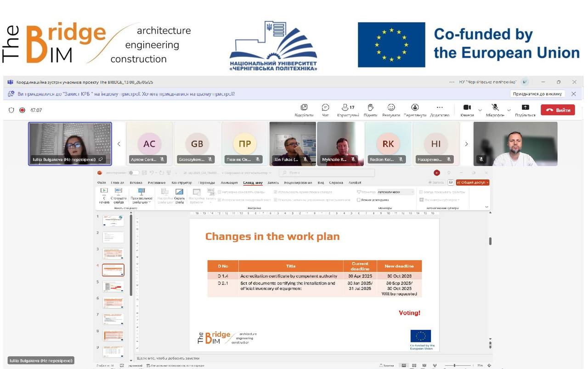This screenshot has height=369, width=588.
Task: Open the Анимация ribbon tab
Action: click(229, 182)
